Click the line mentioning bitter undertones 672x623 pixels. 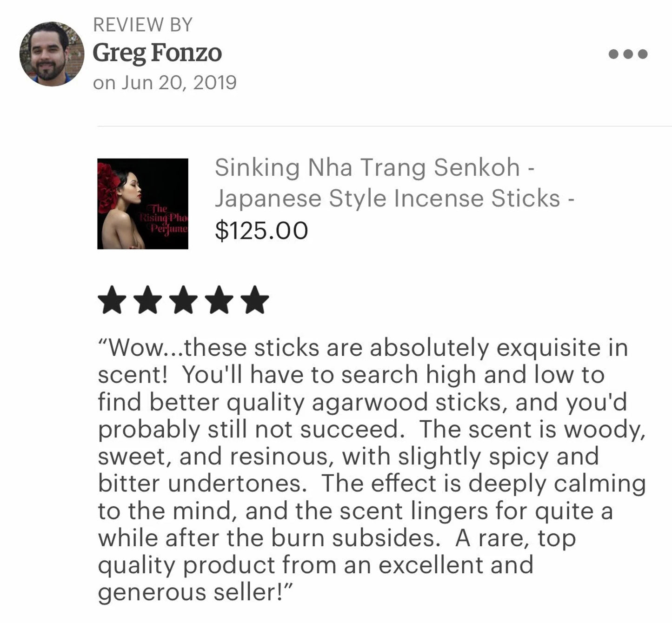372,483
